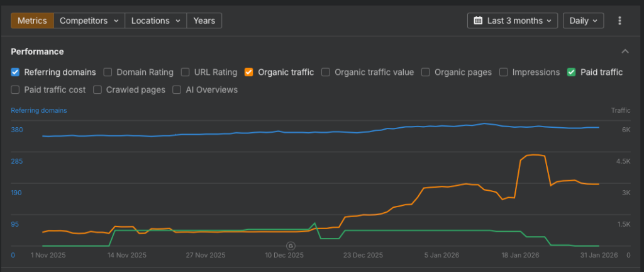The width and height of the screenshot is (644, 272).
Task: Uncheck the Paid traffic checkbox
Action: 571,72
